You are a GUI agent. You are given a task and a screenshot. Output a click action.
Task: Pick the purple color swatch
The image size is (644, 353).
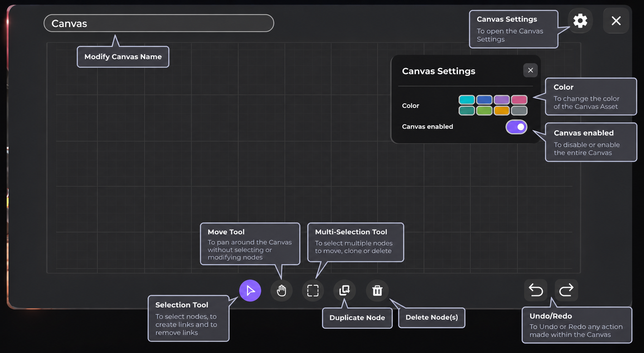point(502,100)
